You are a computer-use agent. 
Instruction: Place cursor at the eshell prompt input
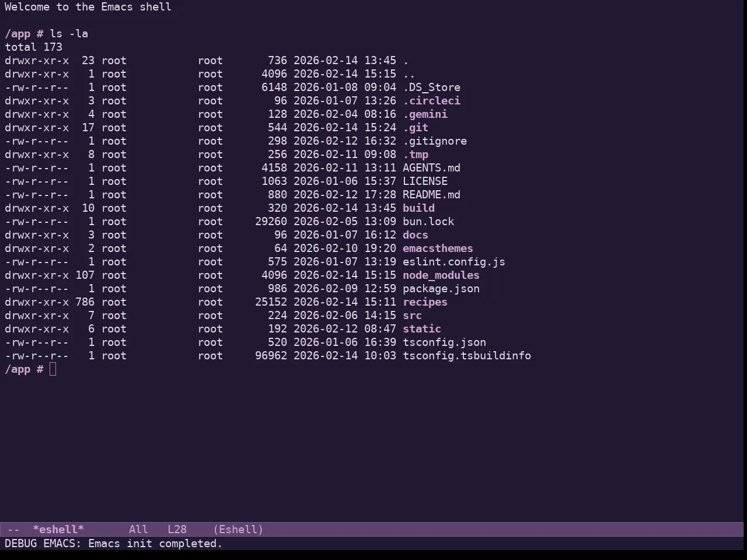pos(53,369)
